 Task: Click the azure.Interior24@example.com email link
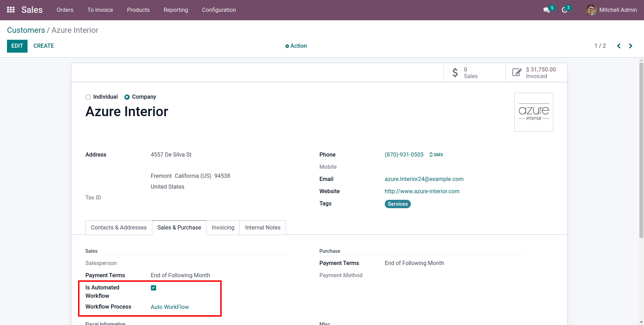click(424, 179)
